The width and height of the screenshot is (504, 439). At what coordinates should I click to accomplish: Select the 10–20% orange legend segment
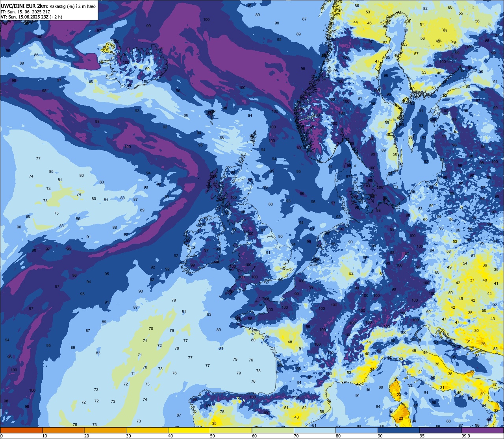tap(63, 430)
